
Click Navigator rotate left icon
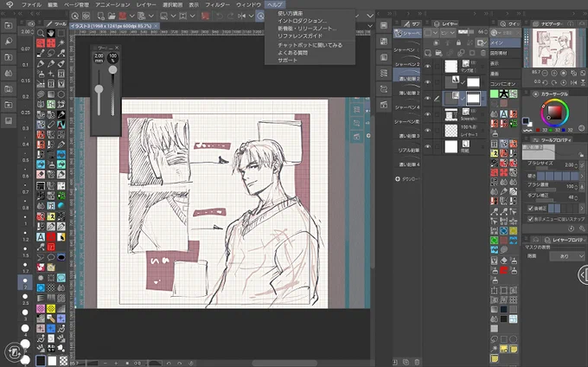point(545,82)
